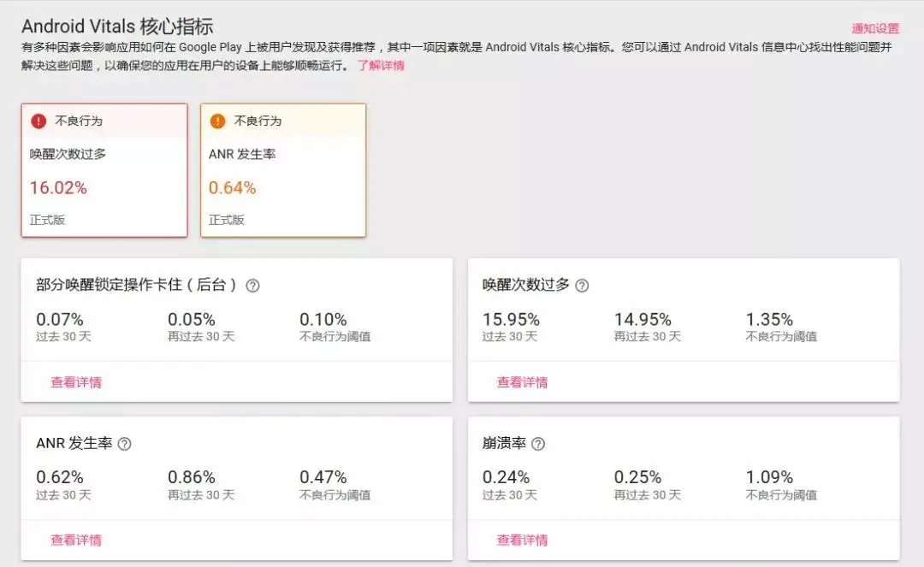
Task: Click the Android Vitals 核心指标 heading
Action: click(117, 27)
